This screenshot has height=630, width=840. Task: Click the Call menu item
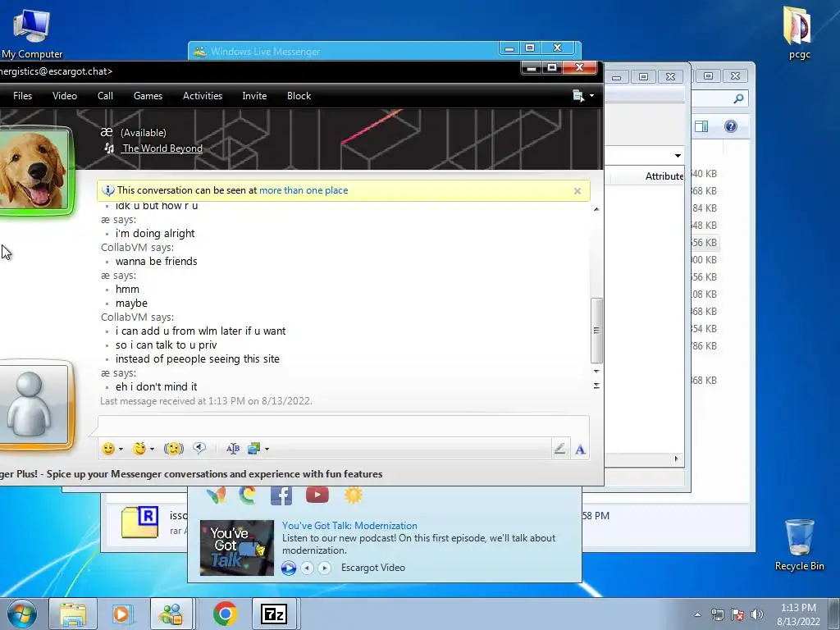click(105, 96)
